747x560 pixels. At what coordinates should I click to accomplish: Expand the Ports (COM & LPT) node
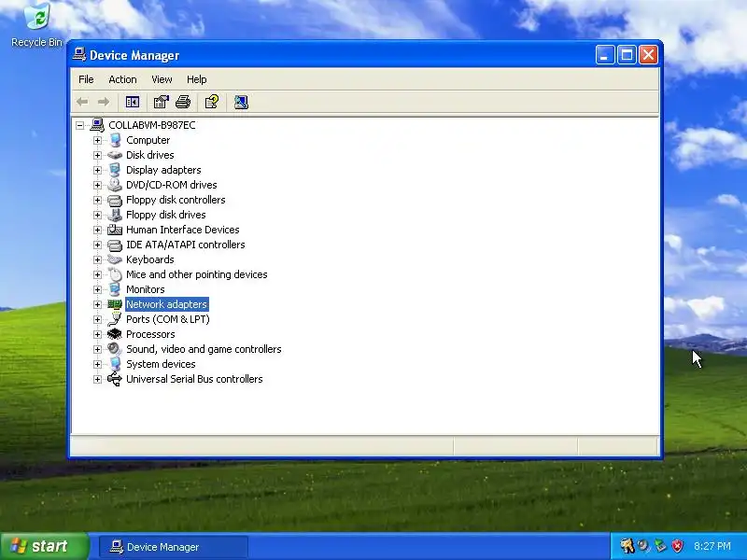[x=97, y=319]
